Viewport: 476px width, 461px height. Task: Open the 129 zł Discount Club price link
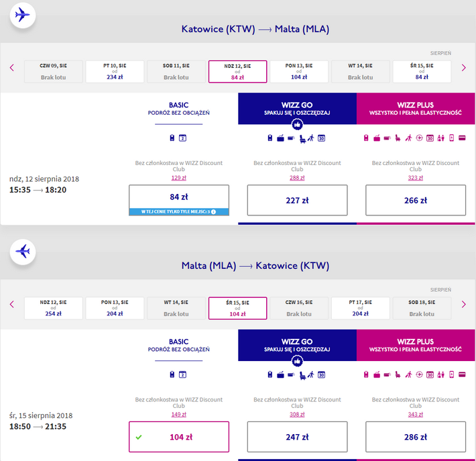178,177
